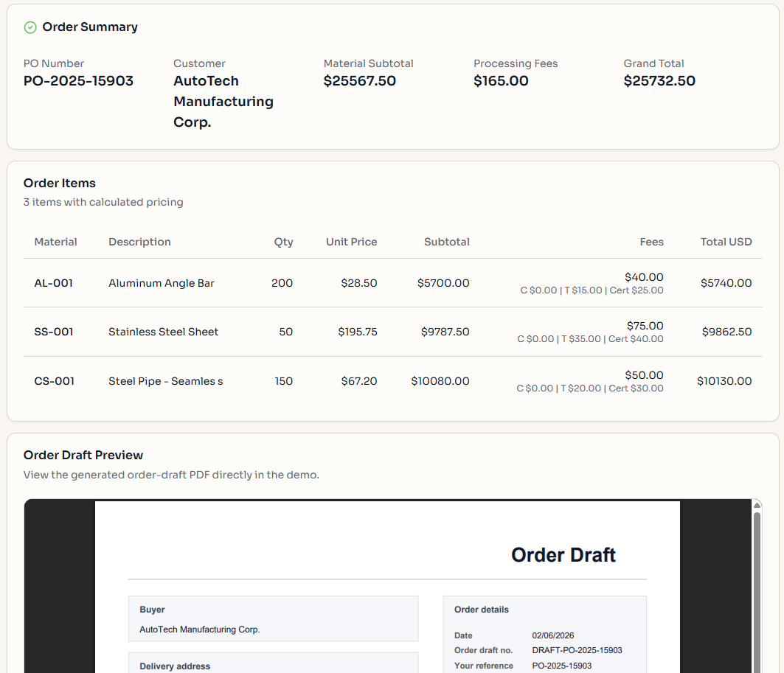The width and height of the screenshot is (784, 673).
Task: Click quantity 150 in CS-001 row
Action: pyautogui.click(x=283, y=381)
